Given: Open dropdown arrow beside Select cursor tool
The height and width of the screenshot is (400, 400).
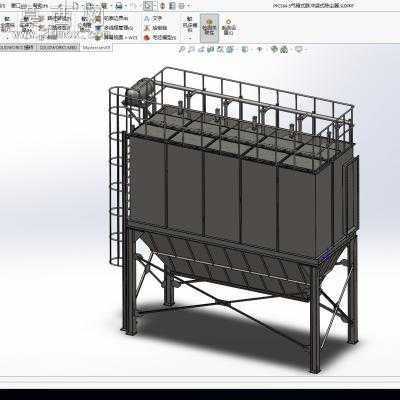Looking at the screenshot, I should pos(156,6).
